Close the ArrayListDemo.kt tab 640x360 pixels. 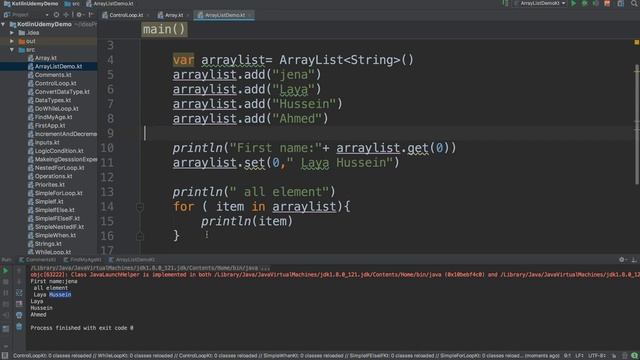[250, 16]
